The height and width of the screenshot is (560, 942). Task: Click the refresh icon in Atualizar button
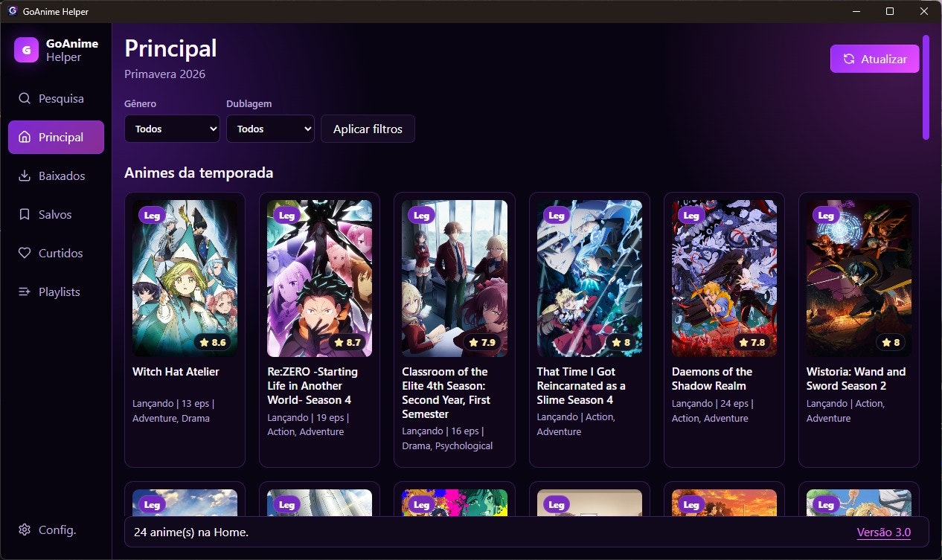(x=849, y=59)
